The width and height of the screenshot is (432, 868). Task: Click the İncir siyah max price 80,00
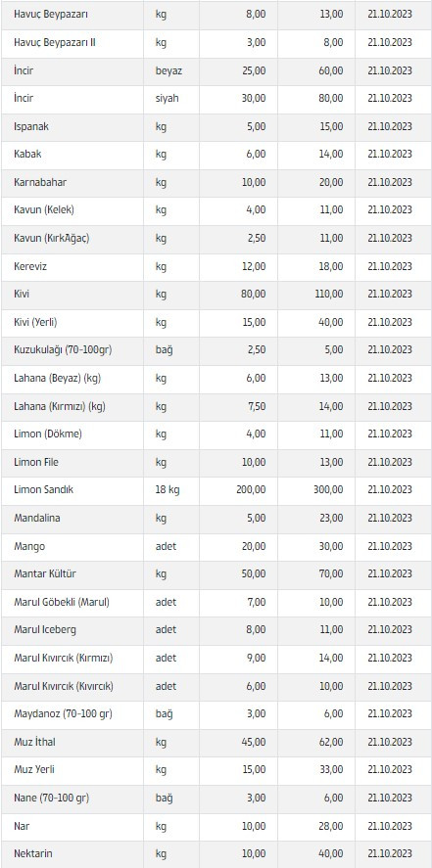tap(331, 99)
